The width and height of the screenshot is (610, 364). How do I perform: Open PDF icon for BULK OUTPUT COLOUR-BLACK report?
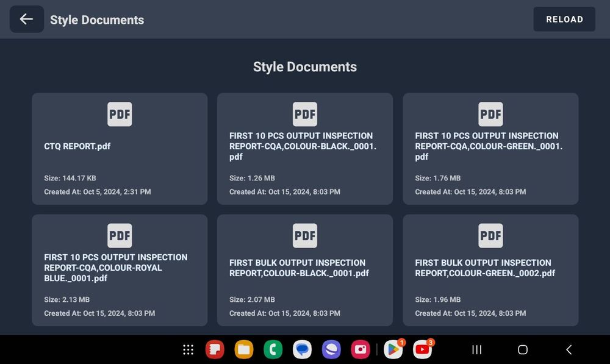coord(304,236)
